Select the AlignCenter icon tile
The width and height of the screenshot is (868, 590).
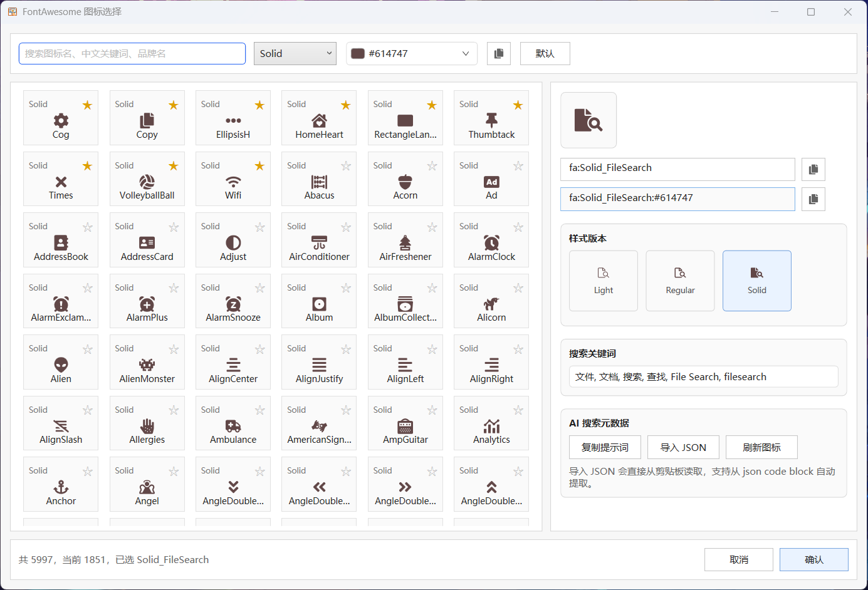coord(233,362)
